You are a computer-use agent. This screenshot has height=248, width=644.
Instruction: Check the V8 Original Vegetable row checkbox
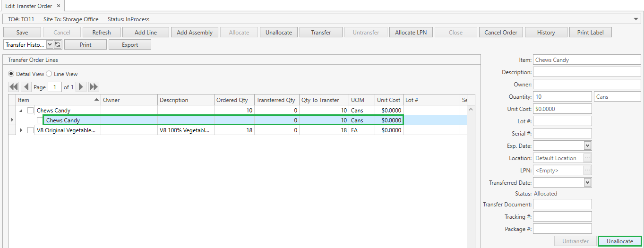[x=31, y=130]
